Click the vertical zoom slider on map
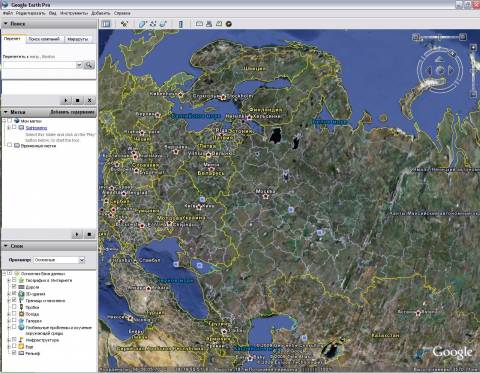The width and height of the screenshot is (480, 373). pyautogui.click(x=473, y=71)
